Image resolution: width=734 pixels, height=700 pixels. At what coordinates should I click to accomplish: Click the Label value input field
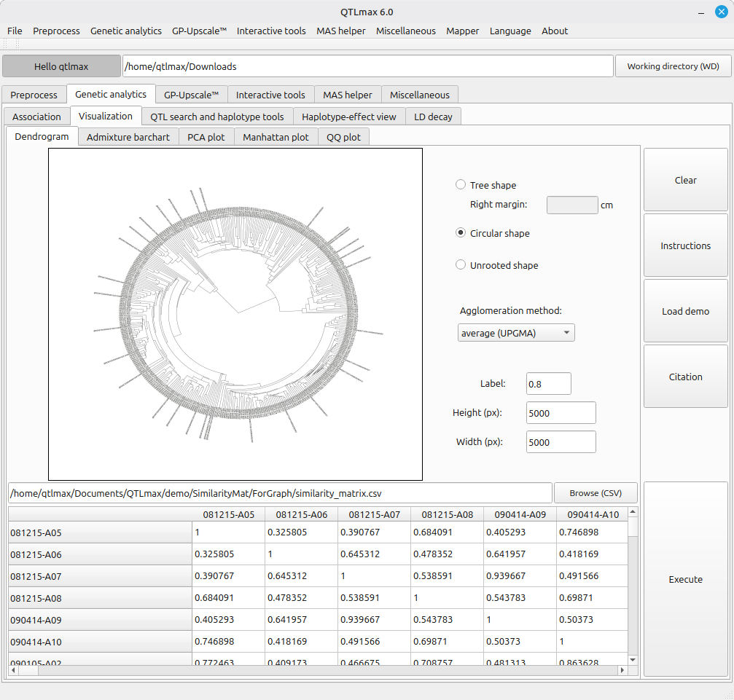click(548, 384)
